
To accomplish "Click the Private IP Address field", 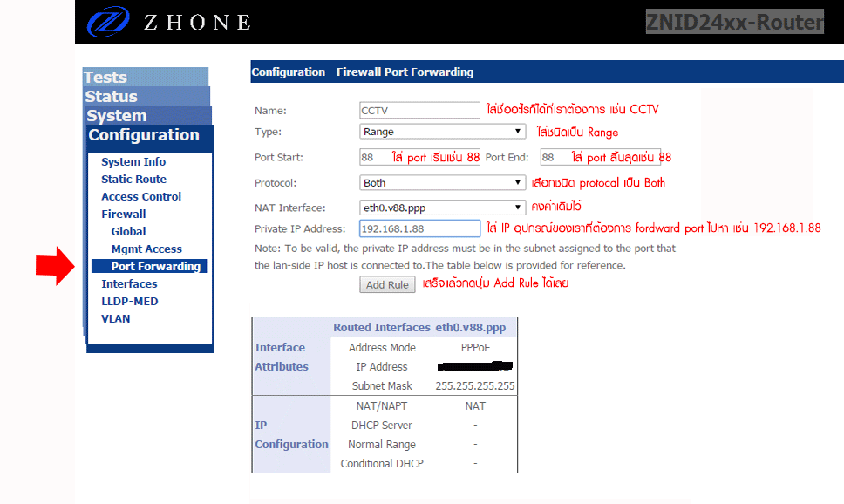I will 419,228.
